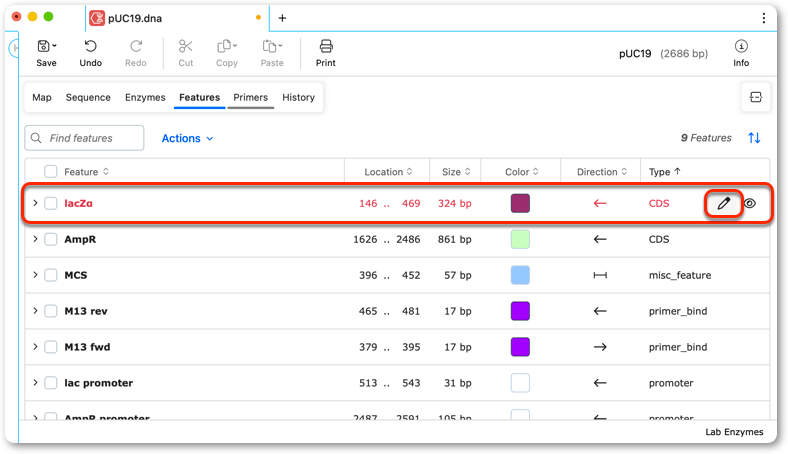788x454 pixels.
Task: Click the lacZα feature name
Action: tap(78, 204)
